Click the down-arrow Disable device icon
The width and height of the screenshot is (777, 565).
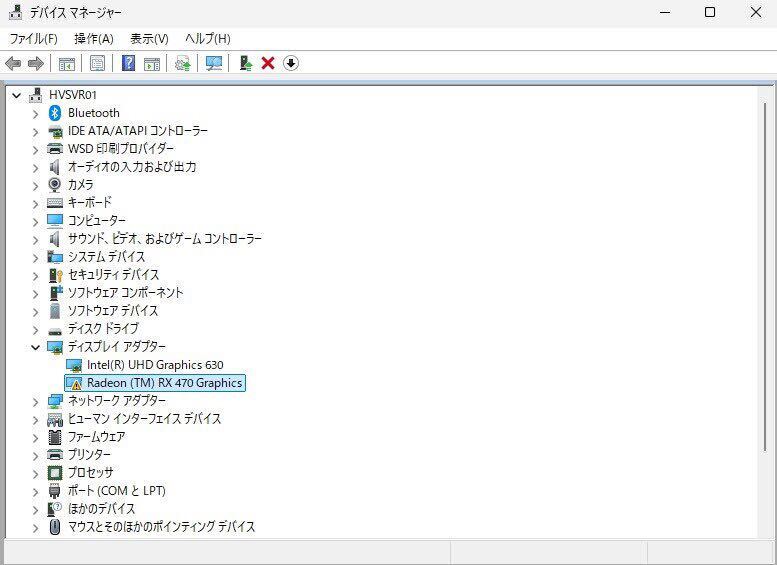click(291, 63)
